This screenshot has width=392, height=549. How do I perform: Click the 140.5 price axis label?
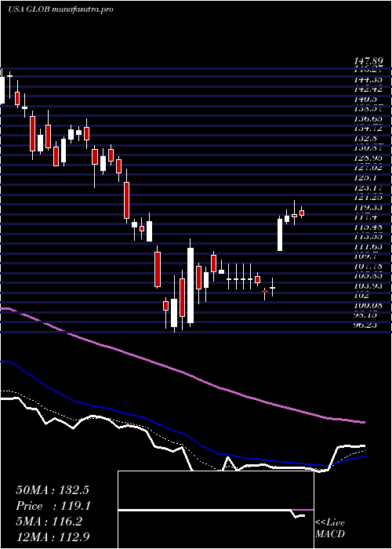point(365,99)
